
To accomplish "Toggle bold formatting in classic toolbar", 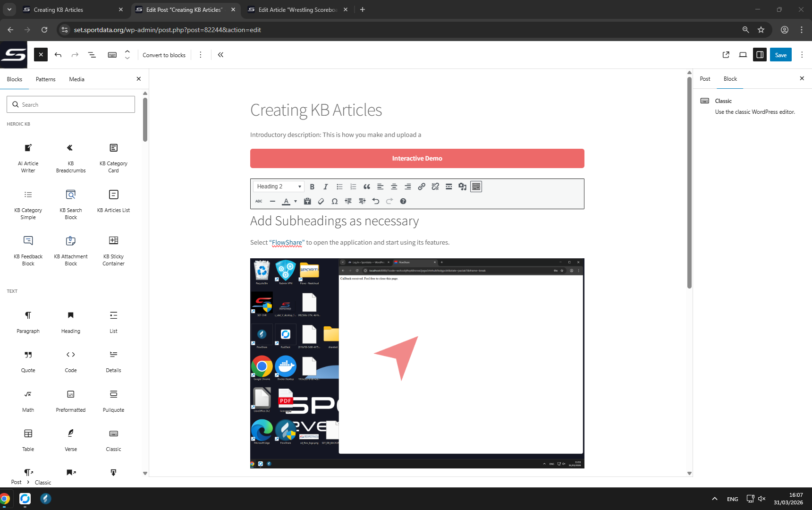I will pos(312,187).
